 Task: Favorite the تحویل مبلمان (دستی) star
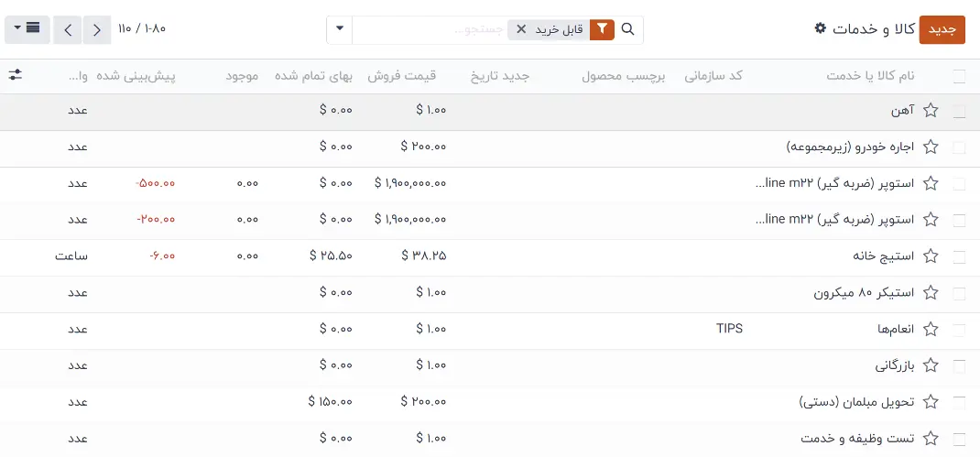coord(931,401)
